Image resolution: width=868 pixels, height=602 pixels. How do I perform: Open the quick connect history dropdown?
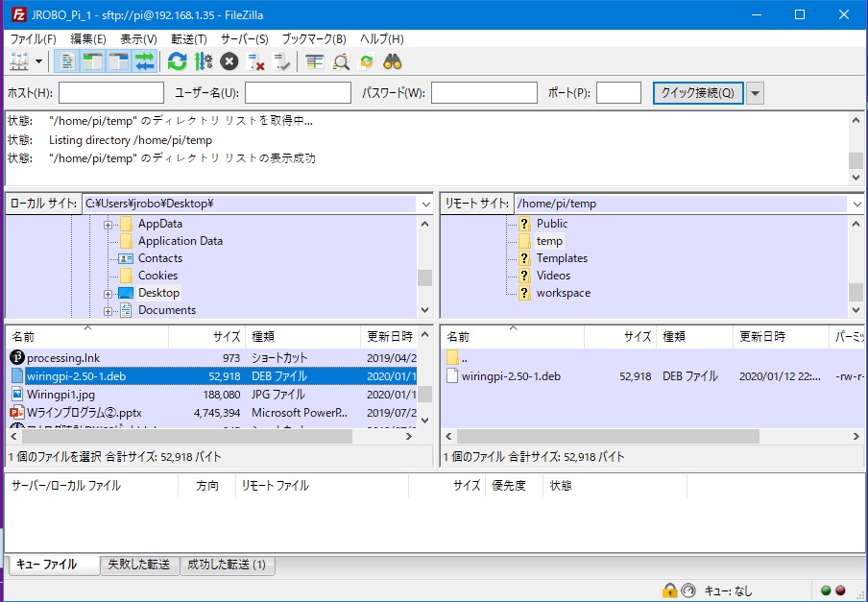coord(755,93)
